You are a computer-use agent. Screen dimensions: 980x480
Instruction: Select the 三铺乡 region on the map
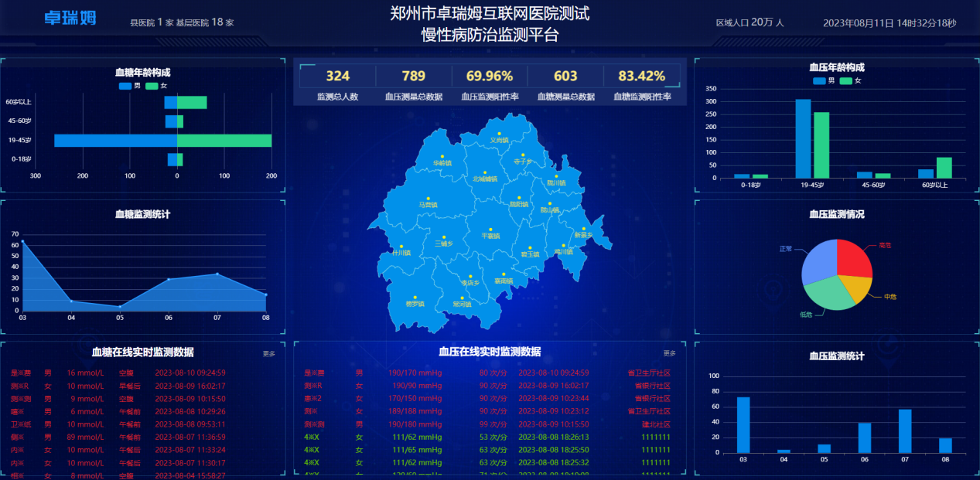pyautogui.click(x=445, y=238)
